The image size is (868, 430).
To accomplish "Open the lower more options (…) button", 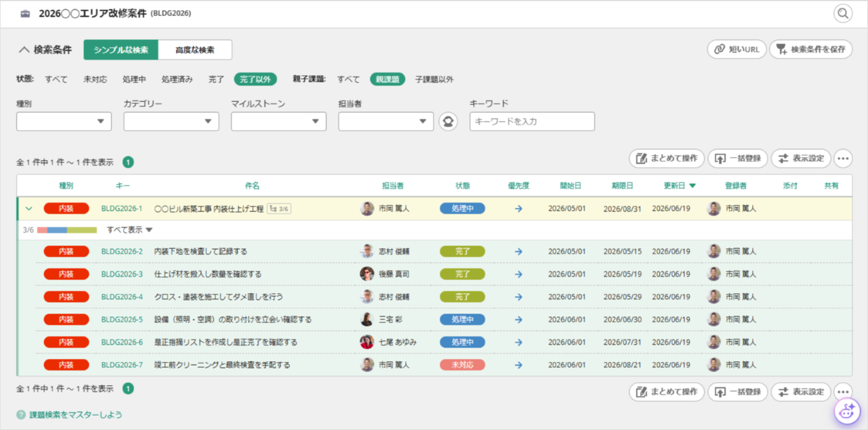I will [x=843, y=392].
